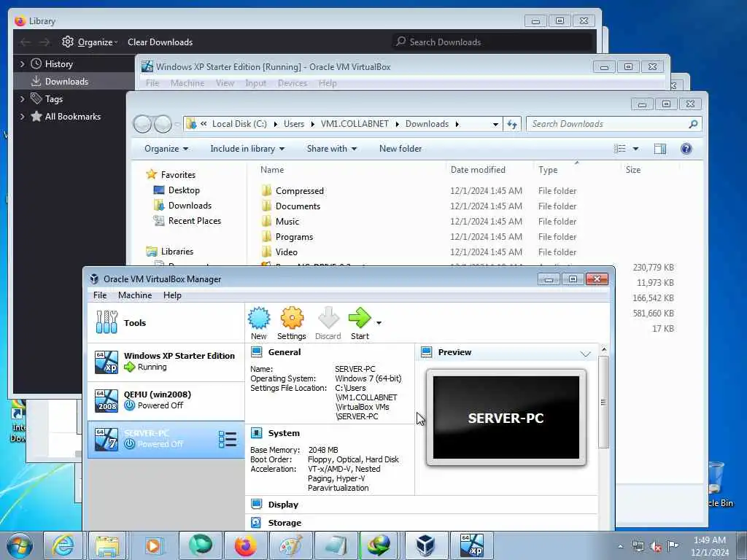
Task: Click Clear Downloads in Firefox Library
Action: tap(160, 42)
